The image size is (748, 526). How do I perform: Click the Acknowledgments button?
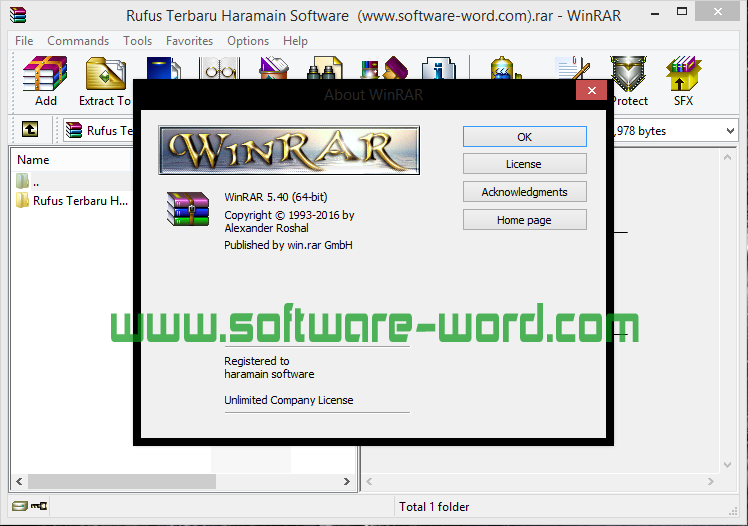tap(525, 192)
